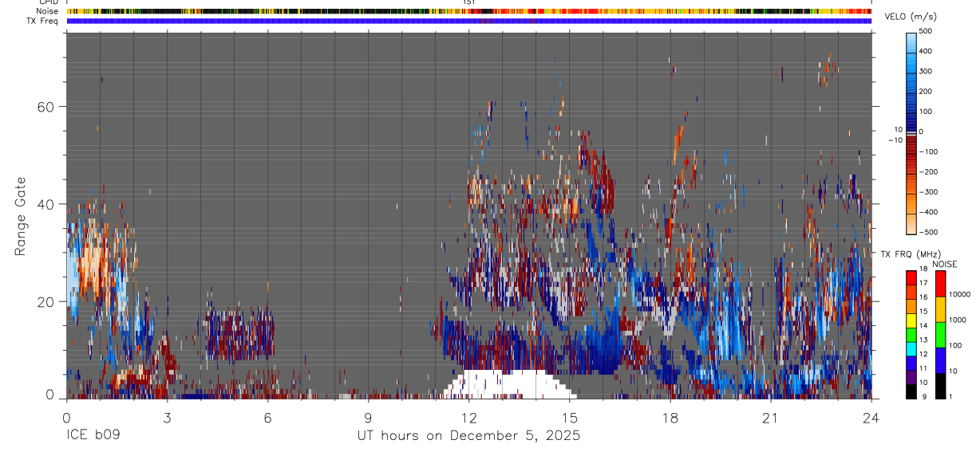Click the 60 tick on Range Gate axis

click(x=46, y=106)
